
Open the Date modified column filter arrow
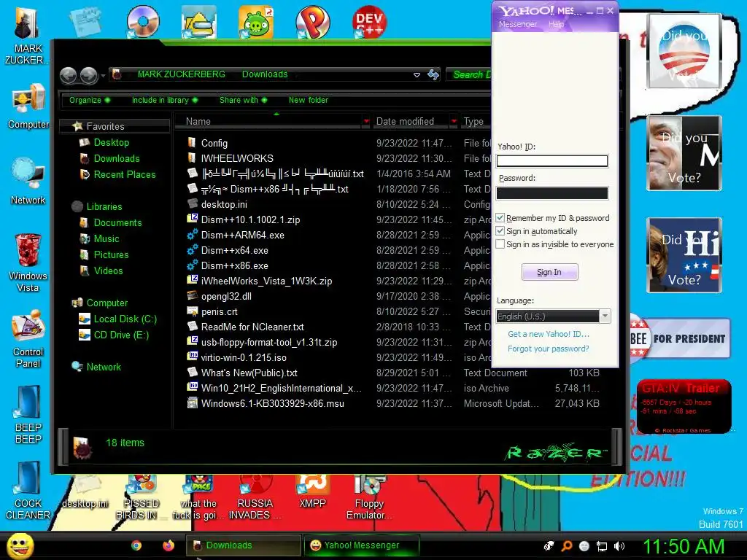point(454,122)
